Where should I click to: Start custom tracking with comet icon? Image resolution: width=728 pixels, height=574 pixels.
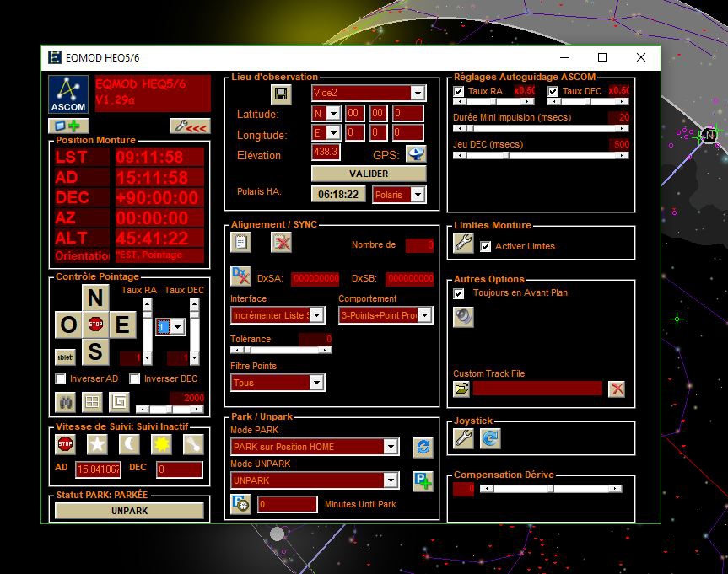point(194,444)
